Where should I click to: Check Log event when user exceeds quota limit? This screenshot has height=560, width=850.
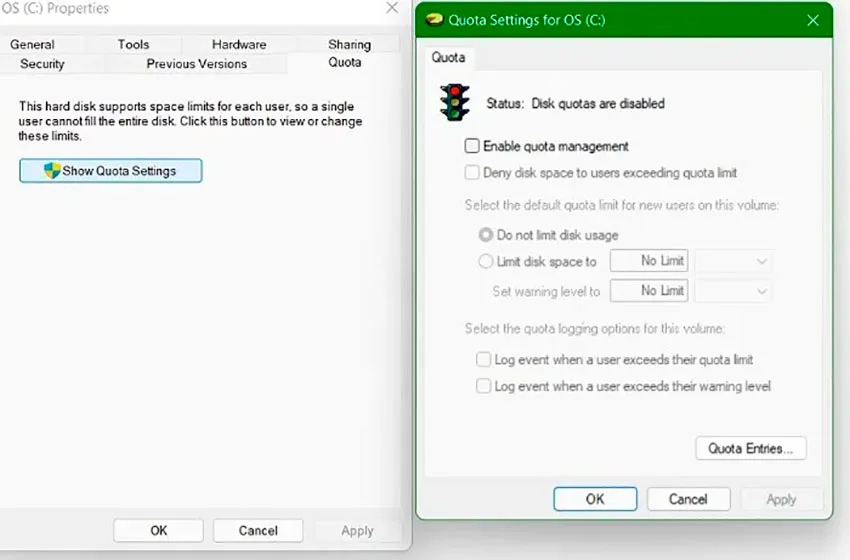pyautogui.click(x=483, y=359)
